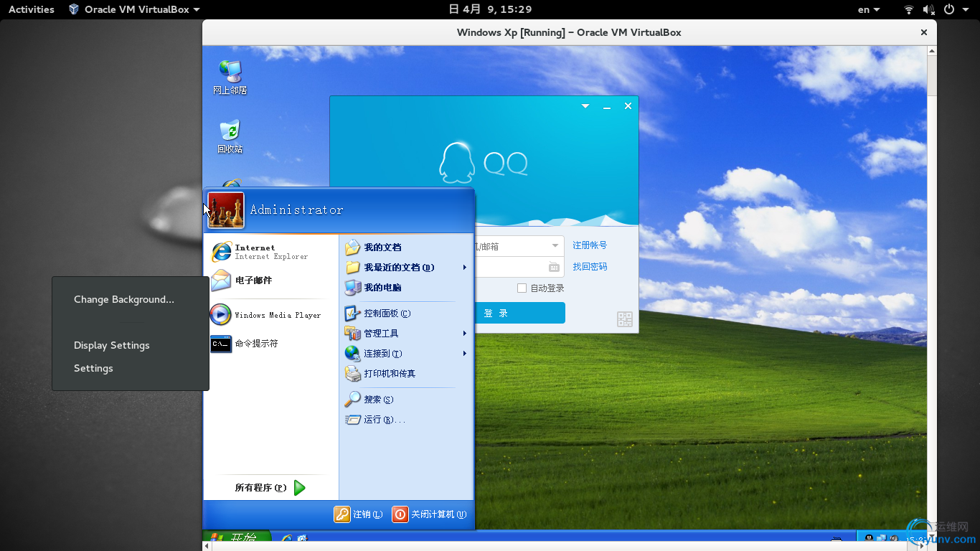Open 电子邮件 envelope icon entry
The image size is (980, 551).
[221, 281]
